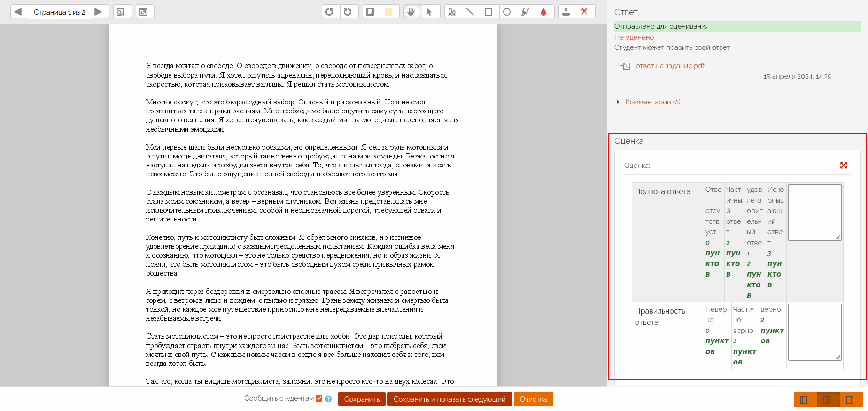
Task: Select the line drawing tool
Action: pos(471,12)
